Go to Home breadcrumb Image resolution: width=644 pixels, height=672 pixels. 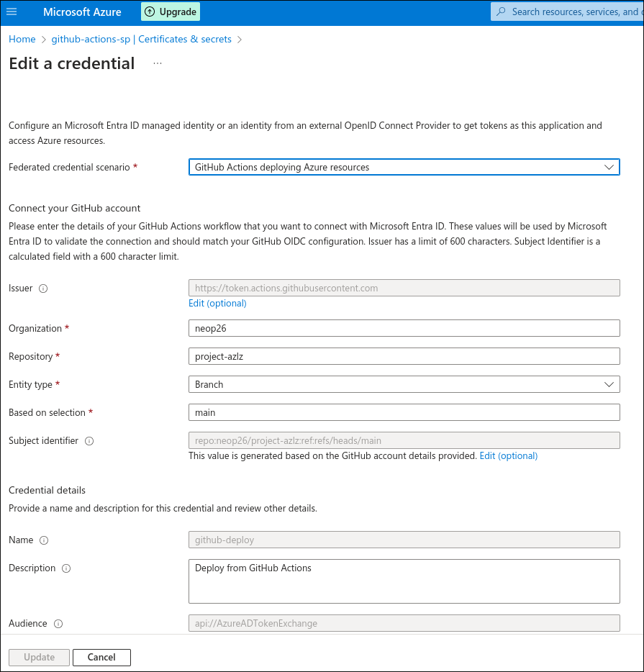click(x=22, y=39)
